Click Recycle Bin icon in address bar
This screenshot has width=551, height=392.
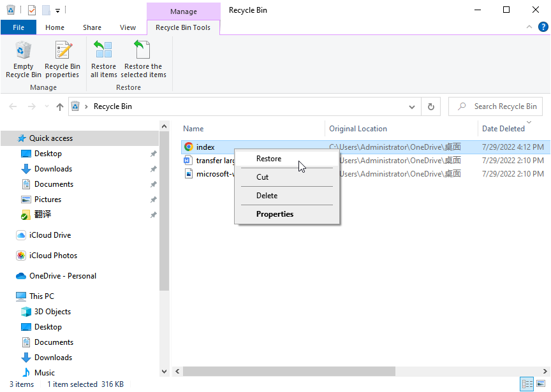coord(75,106)
